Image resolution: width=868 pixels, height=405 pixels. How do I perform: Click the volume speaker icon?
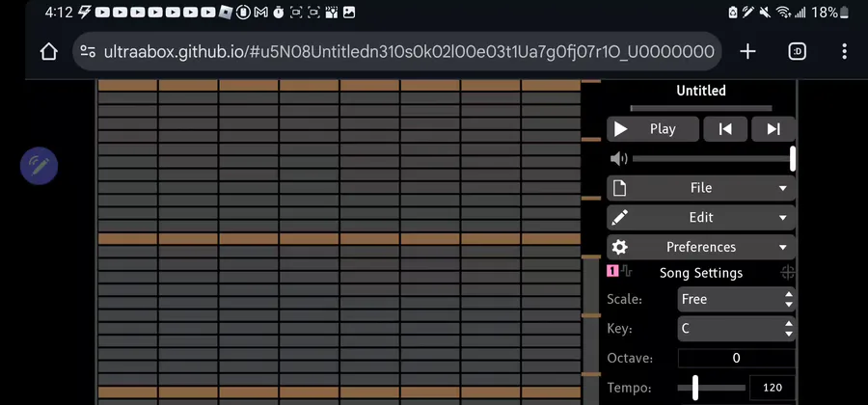click(618, 159)
